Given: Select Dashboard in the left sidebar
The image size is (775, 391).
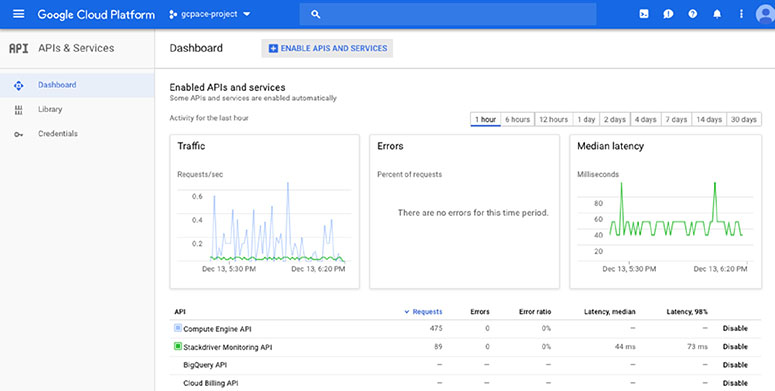Looking at the screenshot, I should click(x=77, y=85).
